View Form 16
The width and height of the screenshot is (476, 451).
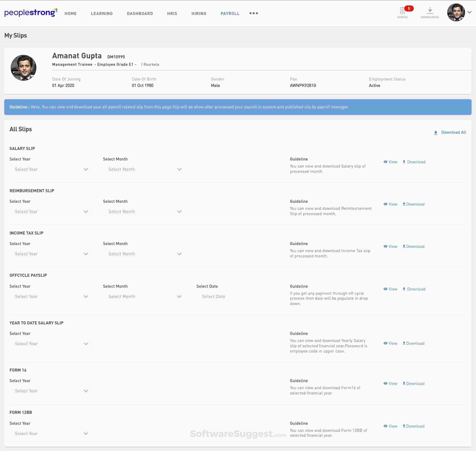pos(391,384)
